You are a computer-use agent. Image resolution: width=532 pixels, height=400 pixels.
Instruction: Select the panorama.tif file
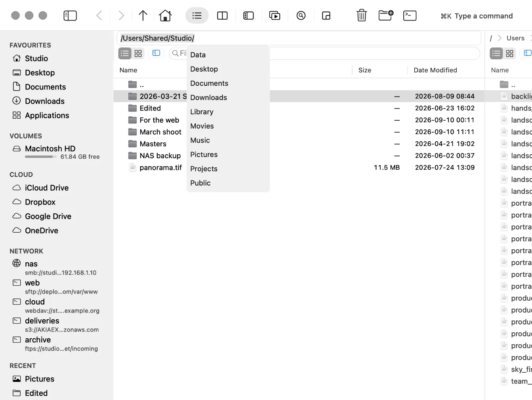(299, 168)
